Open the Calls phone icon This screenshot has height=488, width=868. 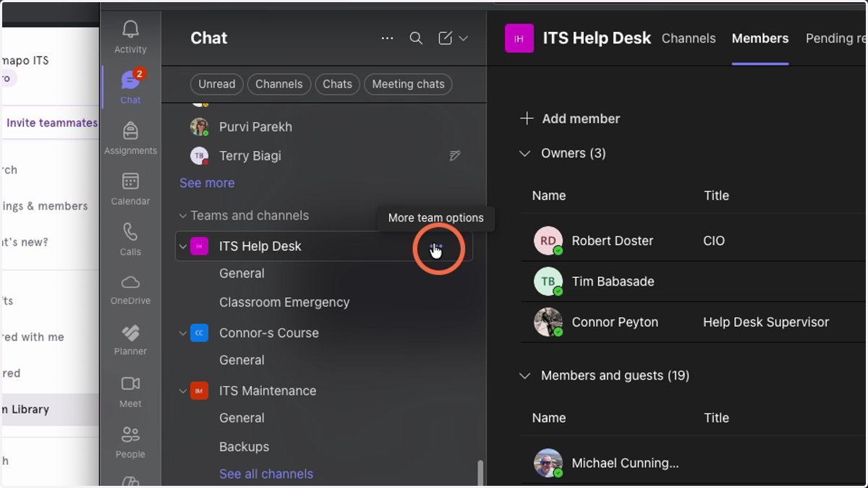[x=130, y=231]
